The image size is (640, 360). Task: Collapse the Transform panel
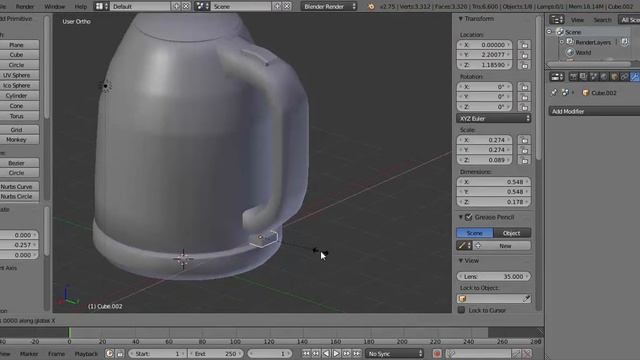coord(461,19)
